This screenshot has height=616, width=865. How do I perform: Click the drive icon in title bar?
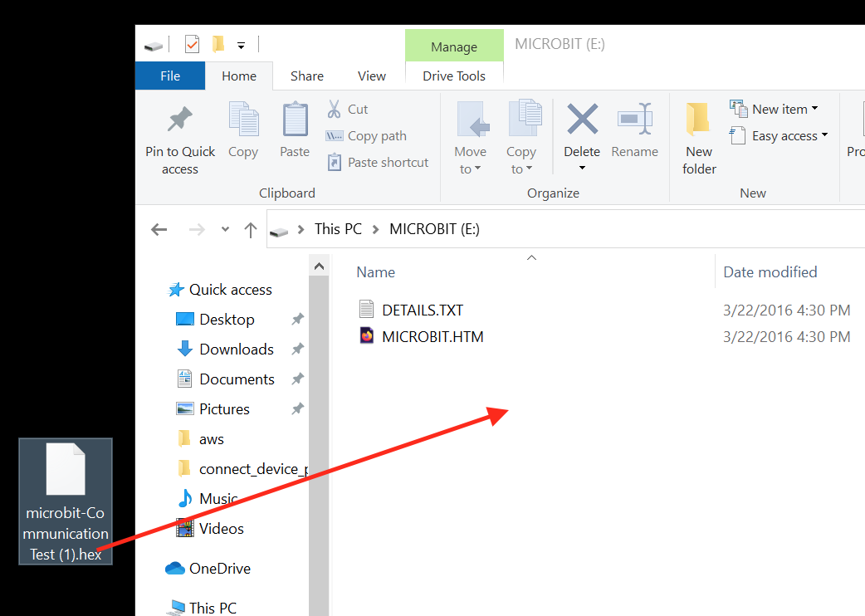coord(154,46)
